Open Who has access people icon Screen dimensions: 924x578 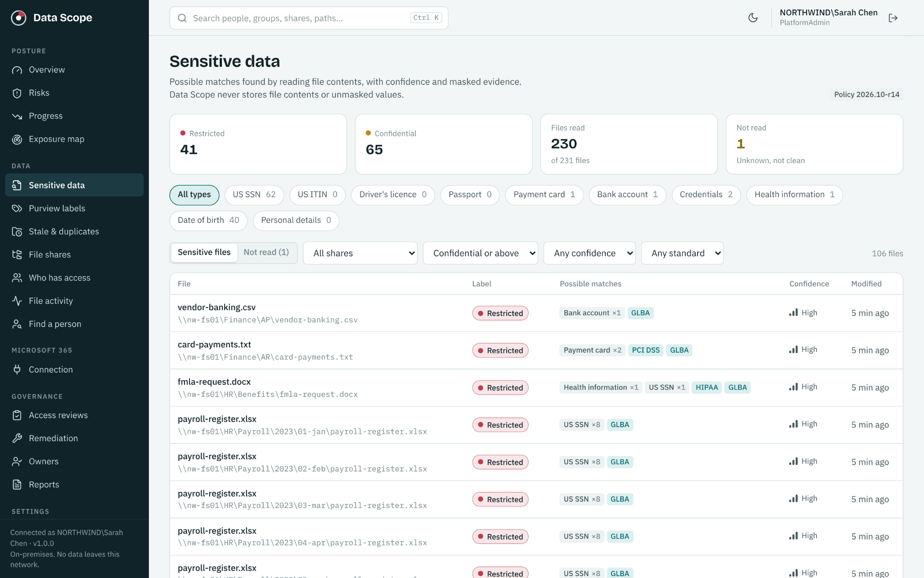[x=17, y=278]
